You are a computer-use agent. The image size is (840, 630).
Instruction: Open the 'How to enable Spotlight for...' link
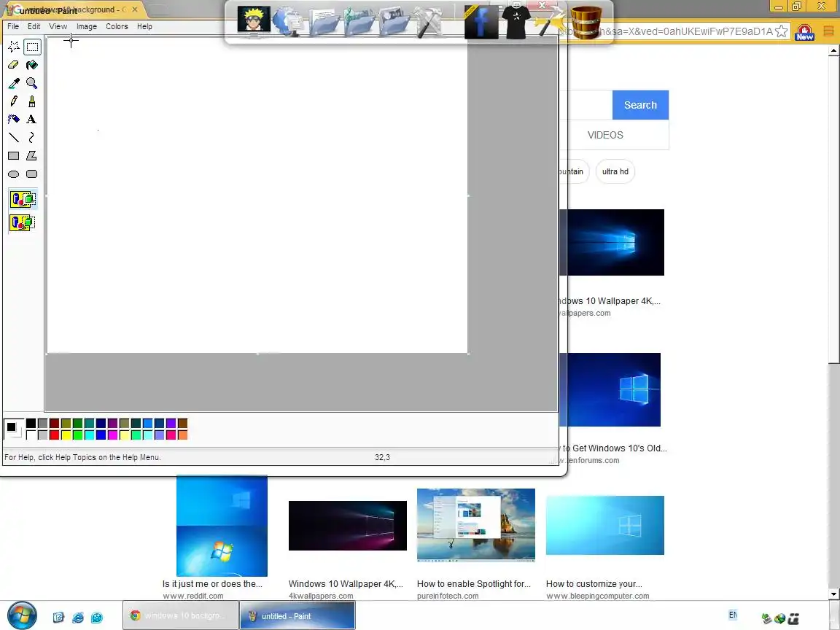point(473,584)
